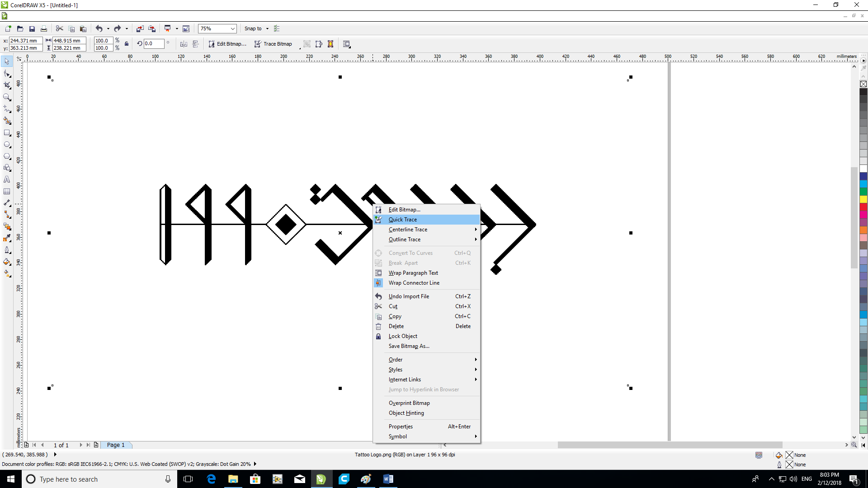
Task: Select the Crop tool
Action: tap(7, 85)
